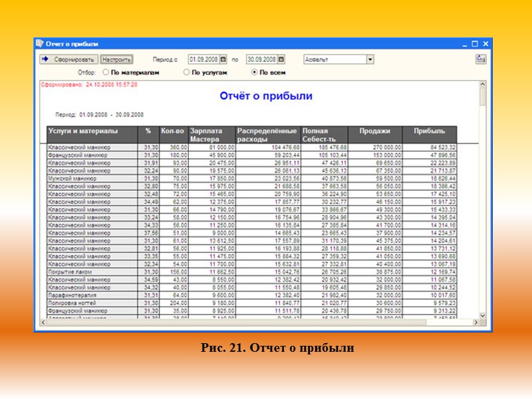Click the Сформировать button

[x=69, y=59]
